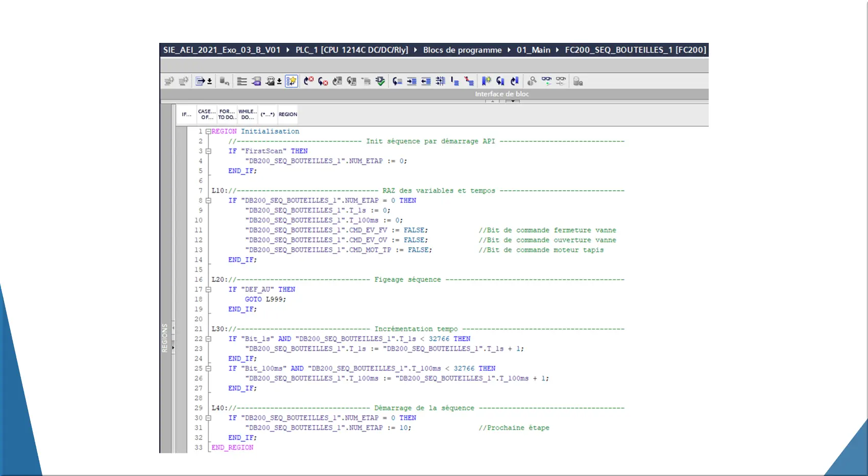Image resolution: width=868 pixels, height=476 pixels.
Task: Expand Interface de bloc with down arrow
Action: pos(513,101)
